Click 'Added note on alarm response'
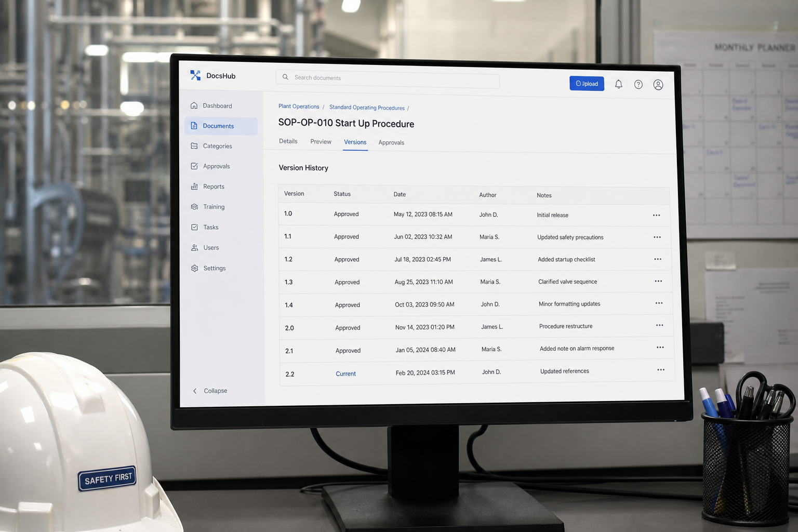 [577, 349]
